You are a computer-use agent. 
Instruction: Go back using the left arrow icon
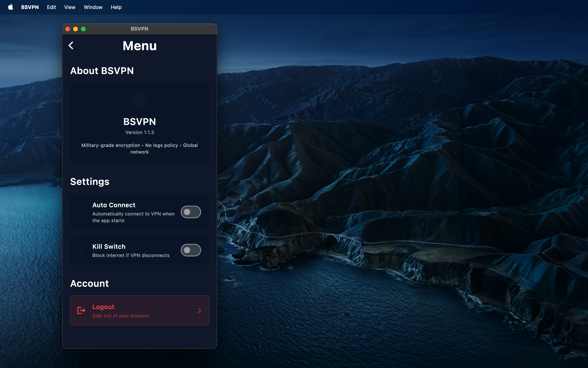coord(71,46)
